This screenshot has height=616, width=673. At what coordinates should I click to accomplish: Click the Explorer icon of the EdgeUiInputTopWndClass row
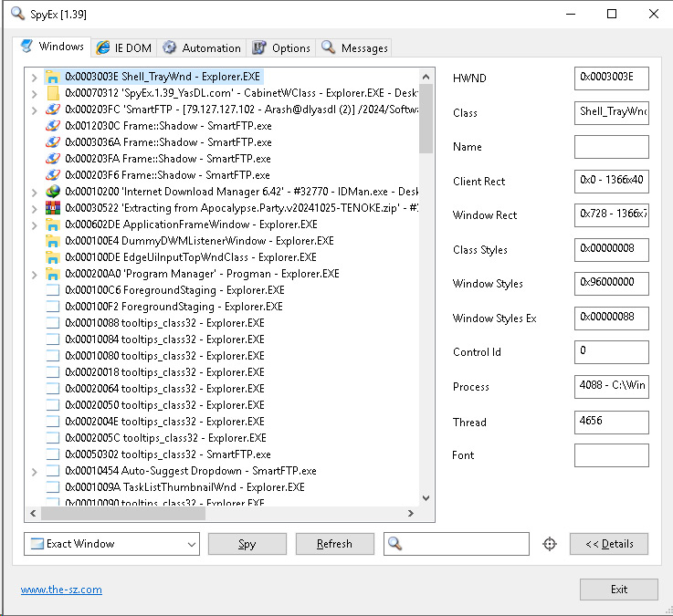[52, 257]
